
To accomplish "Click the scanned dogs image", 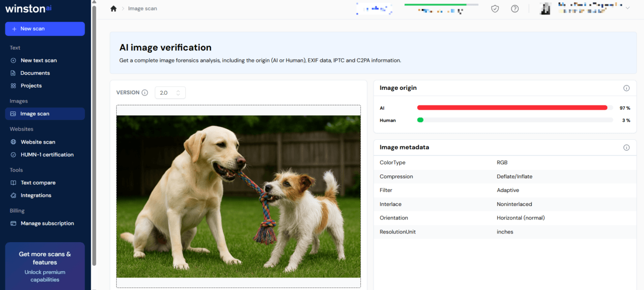I will tap(239, 196).
